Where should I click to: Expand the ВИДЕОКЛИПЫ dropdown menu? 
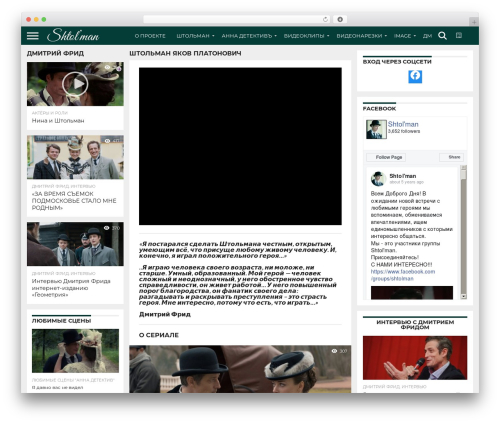click(x=306, y=36)
